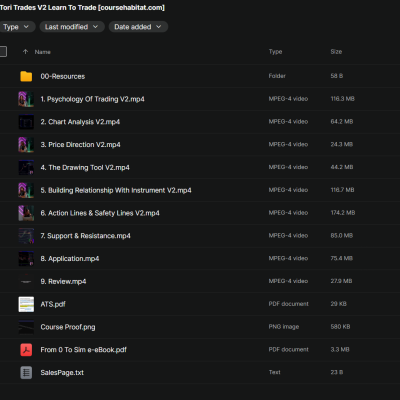Open the Type filter dropdown

pyautogui.click(x=16, y=27)
